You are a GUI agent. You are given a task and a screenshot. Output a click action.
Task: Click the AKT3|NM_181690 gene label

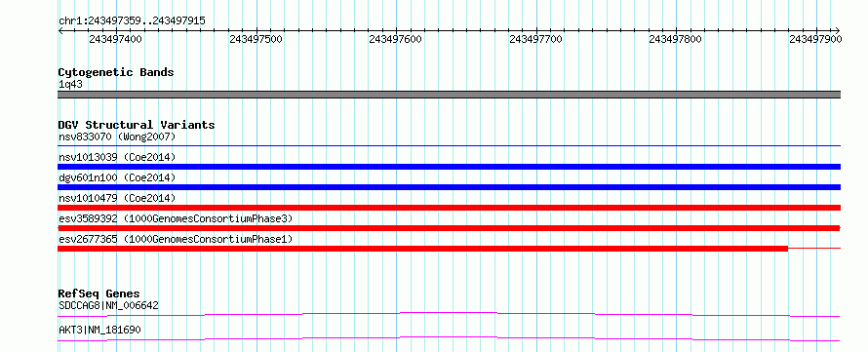pos(99,331)
